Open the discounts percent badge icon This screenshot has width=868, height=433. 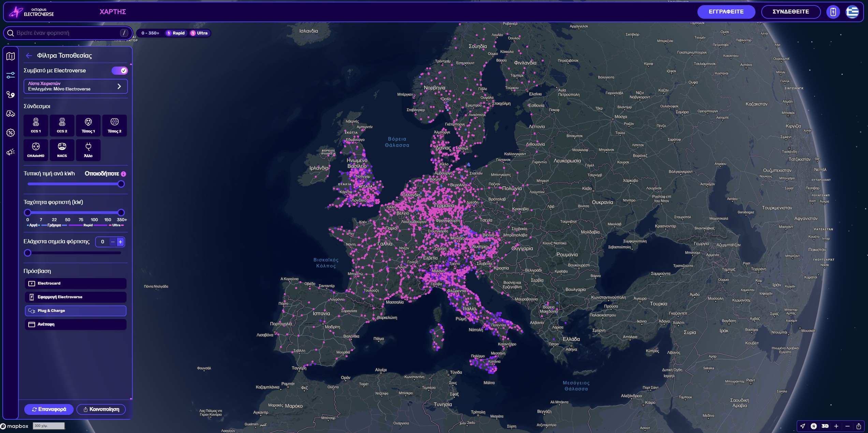click(x=11, y=133)
